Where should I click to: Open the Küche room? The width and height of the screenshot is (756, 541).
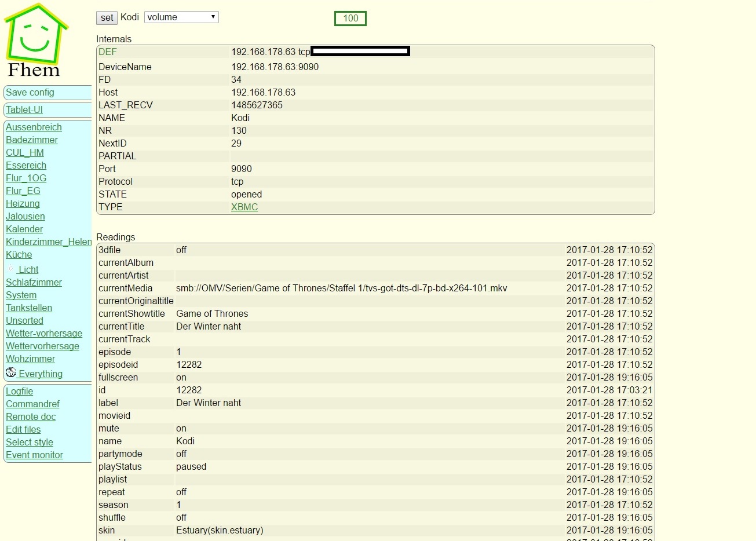tap(19, 255)
